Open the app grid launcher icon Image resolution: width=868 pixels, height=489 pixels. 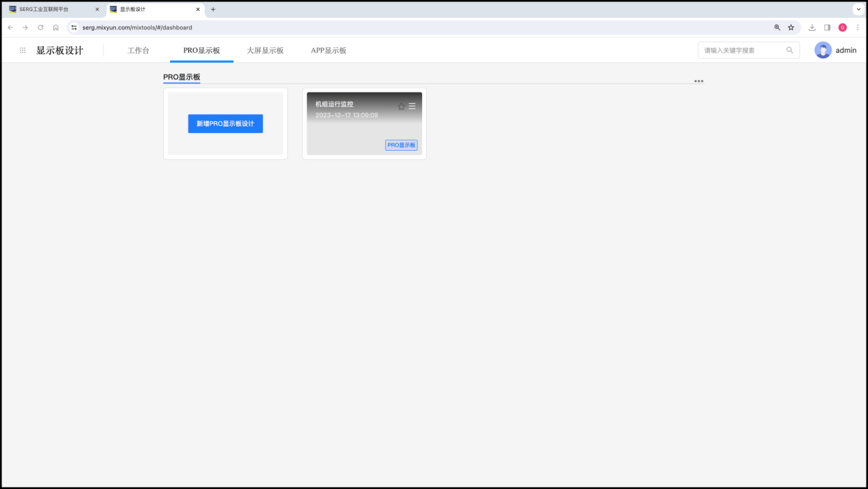(23, 51)
